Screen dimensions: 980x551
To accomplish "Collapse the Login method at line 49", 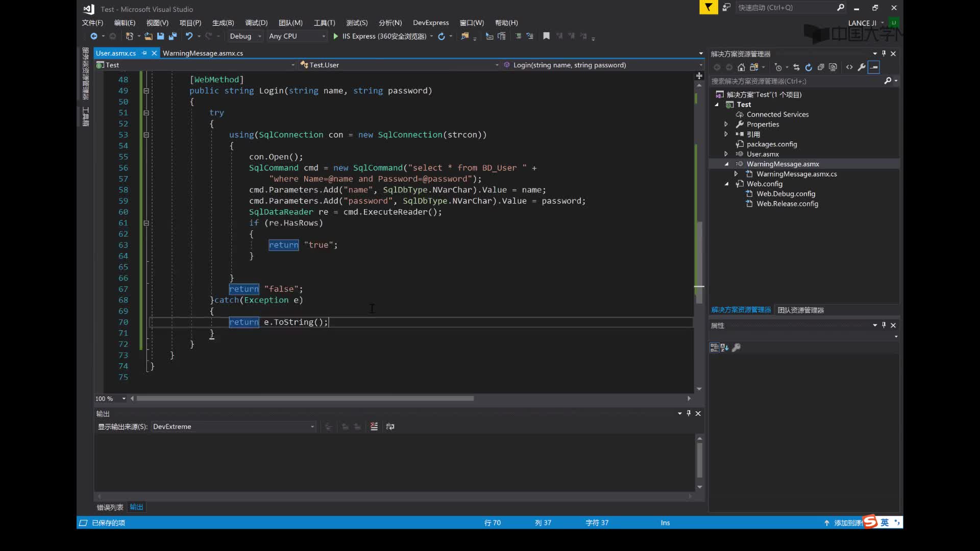I will tap(146, 91).
